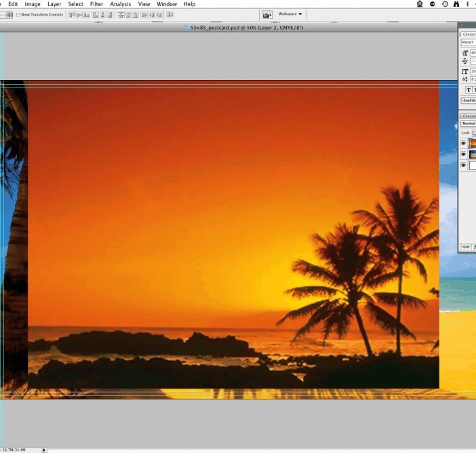Open the Workspace dropdown
Image resolution: width=476 pixels, height=453 pixels.
tap(290, 14)
